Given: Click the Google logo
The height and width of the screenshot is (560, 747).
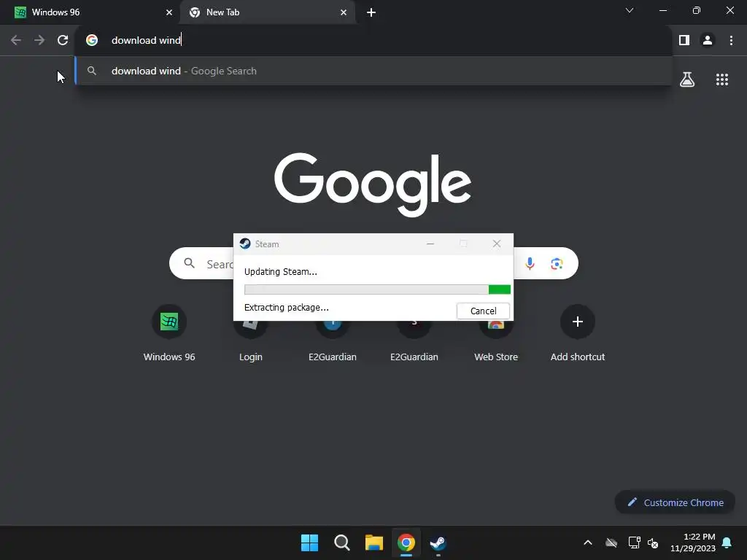Looking at the screenshot, I should 373,184.
